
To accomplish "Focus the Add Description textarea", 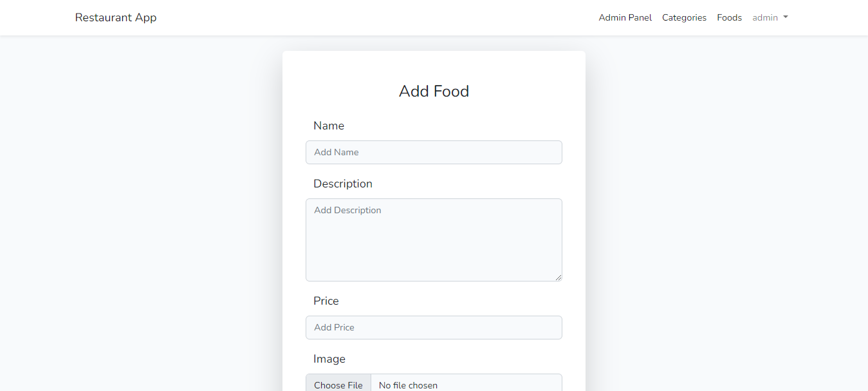I will point(434,240).
